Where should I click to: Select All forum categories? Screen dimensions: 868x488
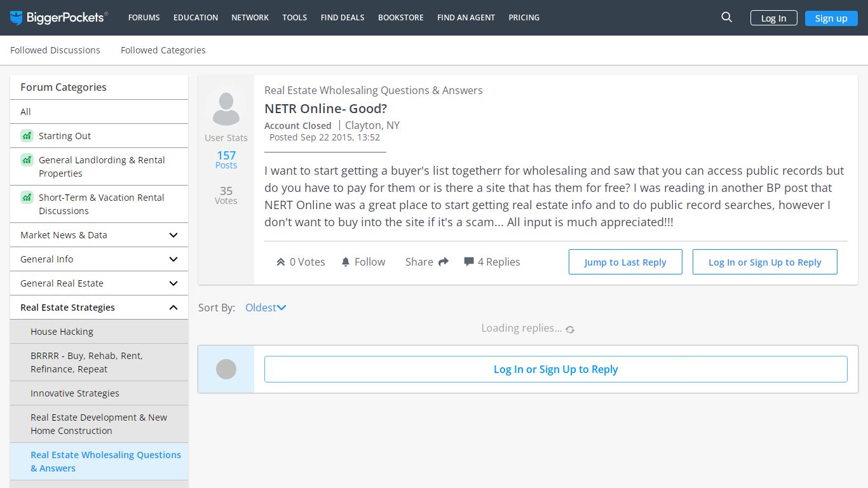(x=99, y=112)
